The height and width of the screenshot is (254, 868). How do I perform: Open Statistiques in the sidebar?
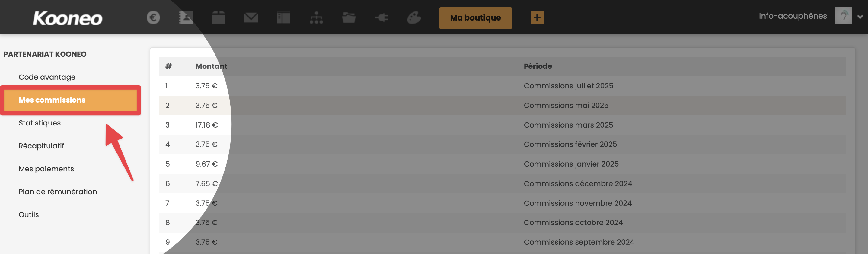point(40,123)
